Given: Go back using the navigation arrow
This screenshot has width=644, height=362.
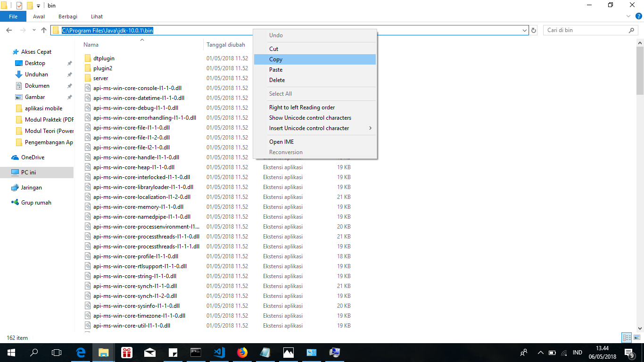Looking at the screenshot, I should (x=8, y=30).
